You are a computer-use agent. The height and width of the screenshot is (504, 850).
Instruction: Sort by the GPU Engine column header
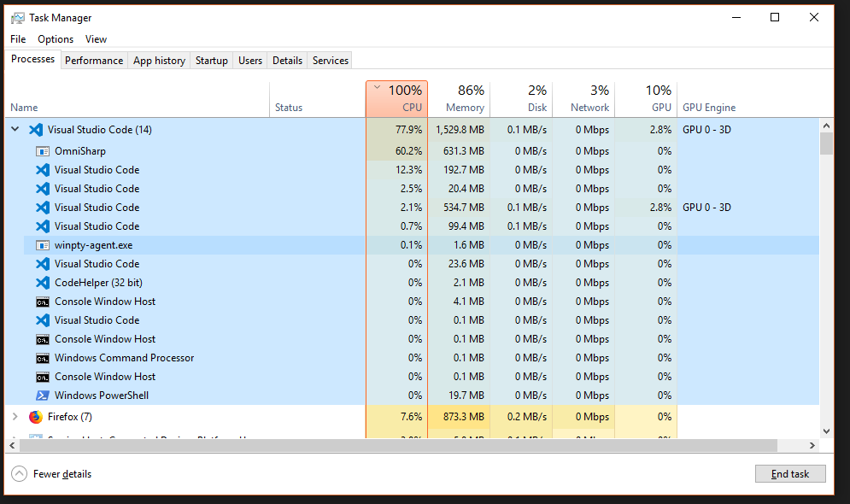coord(709,108)
